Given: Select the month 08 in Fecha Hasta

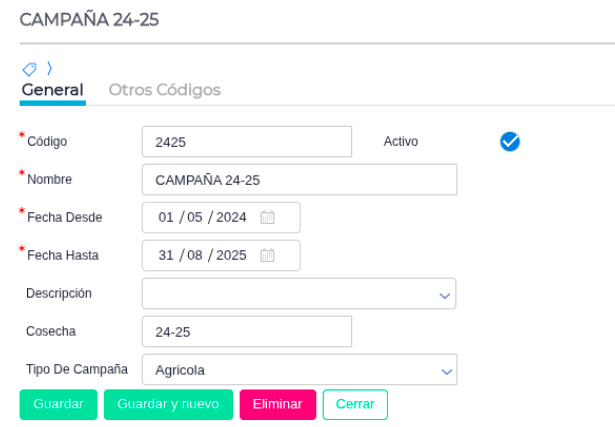Looking at the screenshot, I should [195, 255].
